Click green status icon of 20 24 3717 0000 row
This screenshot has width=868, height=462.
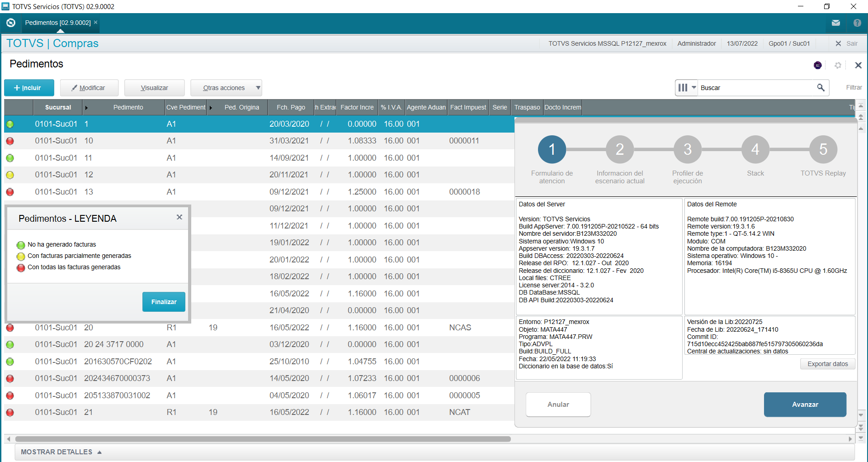[10, 344]
